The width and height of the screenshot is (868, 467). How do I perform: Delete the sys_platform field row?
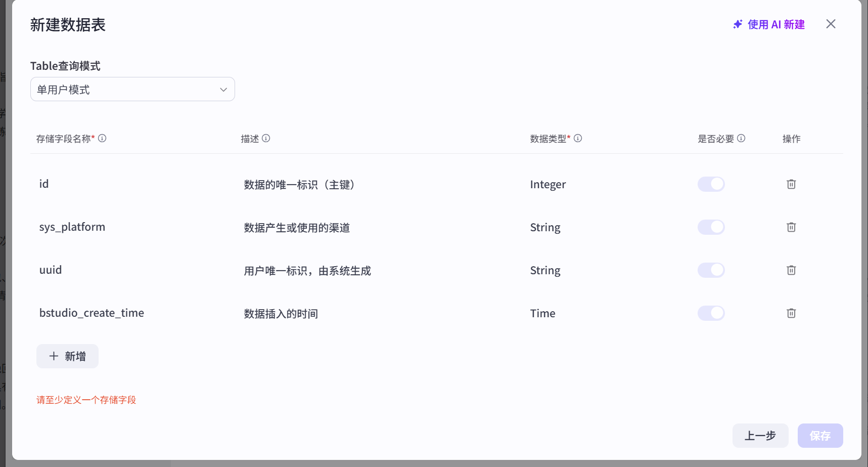791,227
